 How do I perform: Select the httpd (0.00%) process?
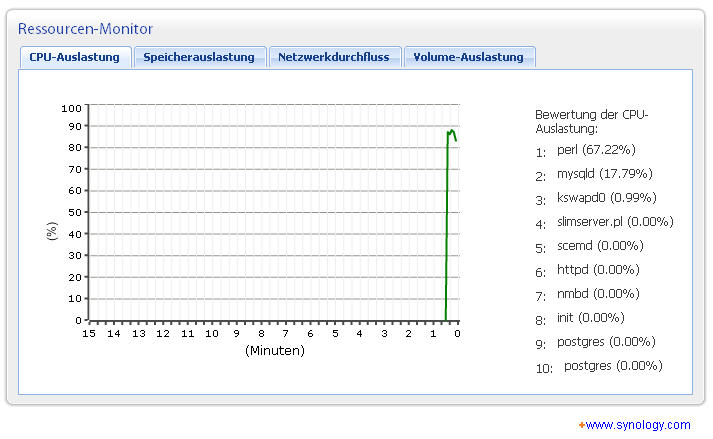tap(598, 270)
